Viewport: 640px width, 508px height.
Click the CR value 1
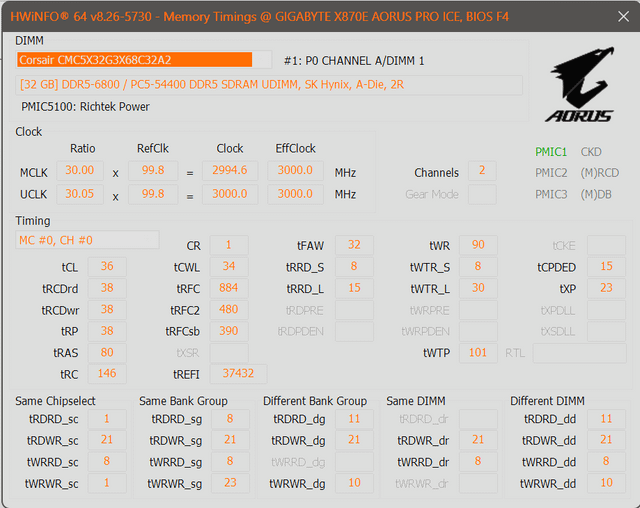coord(229,245)
